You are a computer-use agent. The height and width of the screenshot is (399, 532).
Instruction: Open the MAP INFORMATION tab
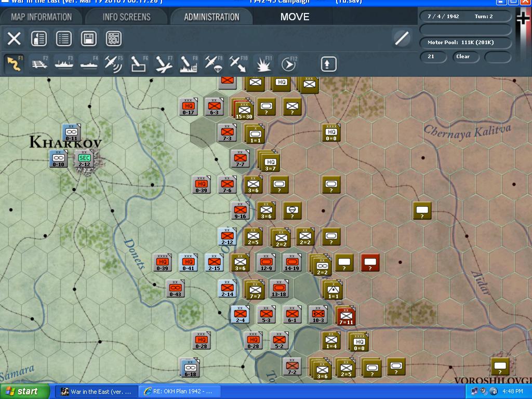point(42,17)
